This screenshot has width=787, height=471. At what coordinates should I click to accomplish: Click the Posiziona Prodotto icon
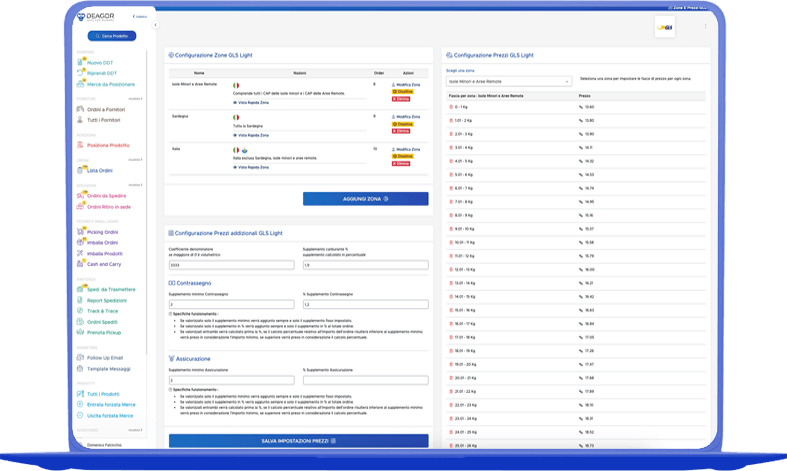[80, 145]
